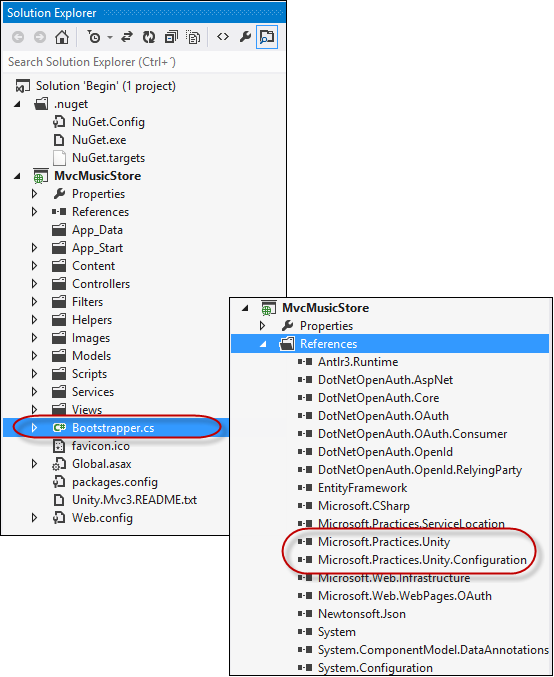Select MvcMusicStore project icon in left tree

(x=41, y=176)
